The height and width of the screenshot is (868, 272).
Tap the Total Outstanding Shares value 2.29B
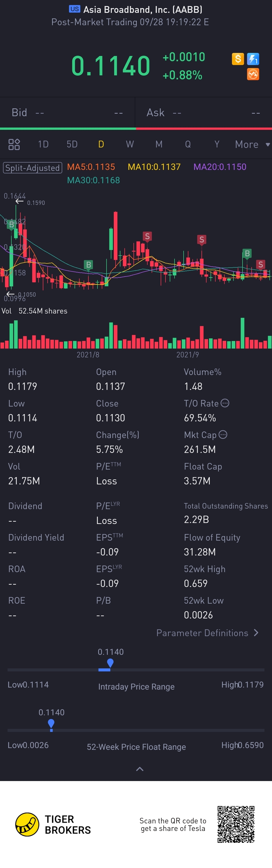pyautogui.click(x=197, y=519)
